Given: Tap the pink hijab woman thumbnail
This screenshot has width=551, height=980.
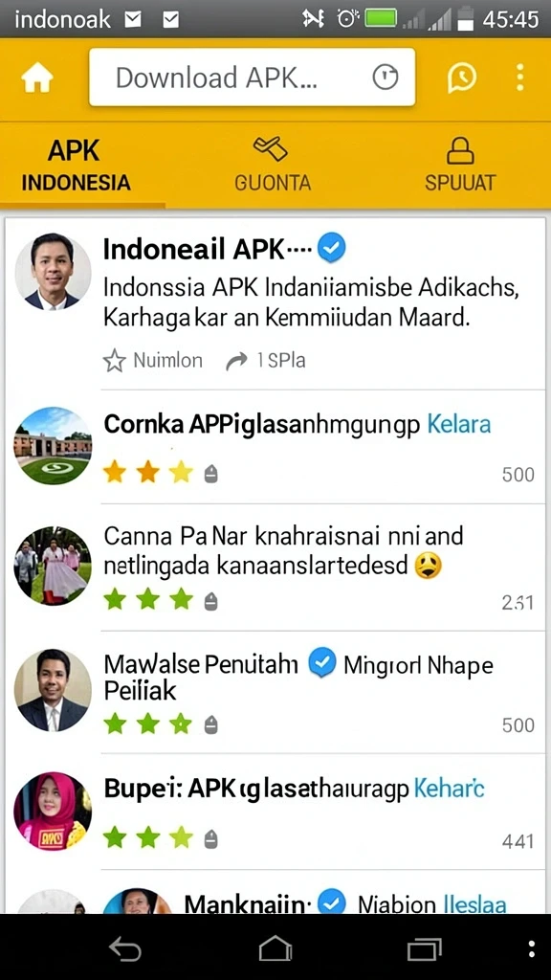Looking at the screenshot, I should tap(53, 811).
